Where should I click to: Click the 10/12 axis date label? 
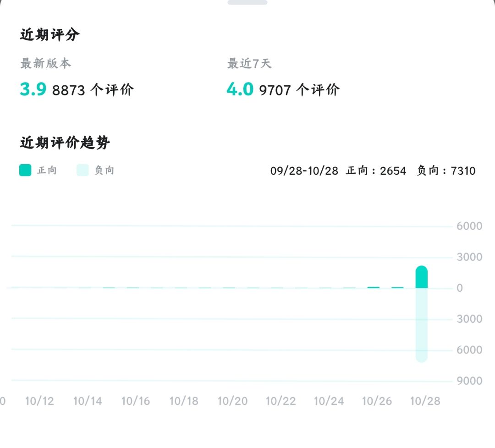coord(39,401)
